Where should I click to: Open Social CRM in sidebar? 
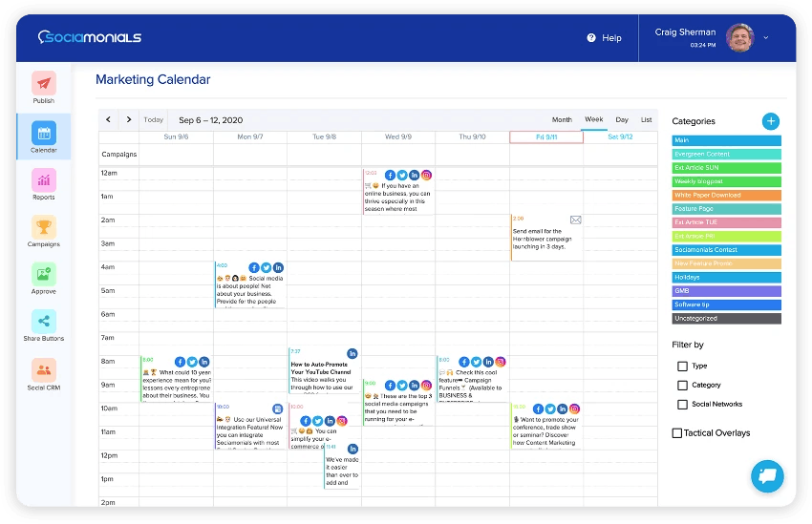point(44,370)
